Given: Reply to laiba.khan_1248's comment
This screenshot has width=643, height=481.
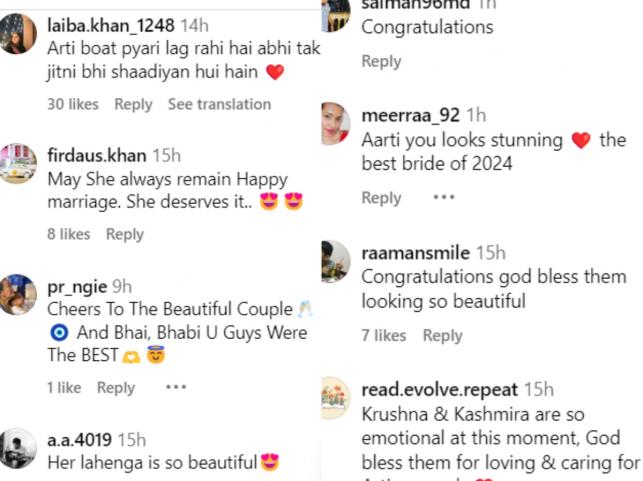Looking at the screenshot, I should (x=133, y=104).
